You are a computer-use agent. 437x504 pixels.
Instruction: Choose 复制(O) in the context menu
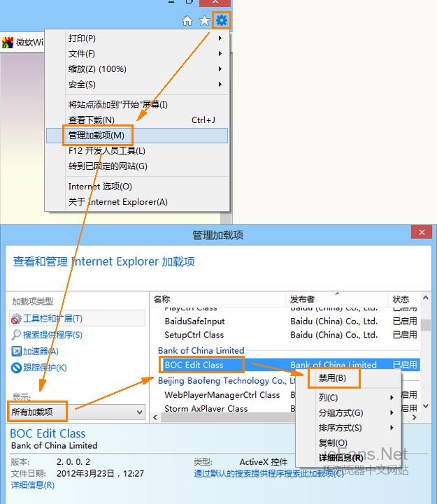point(348,443)
